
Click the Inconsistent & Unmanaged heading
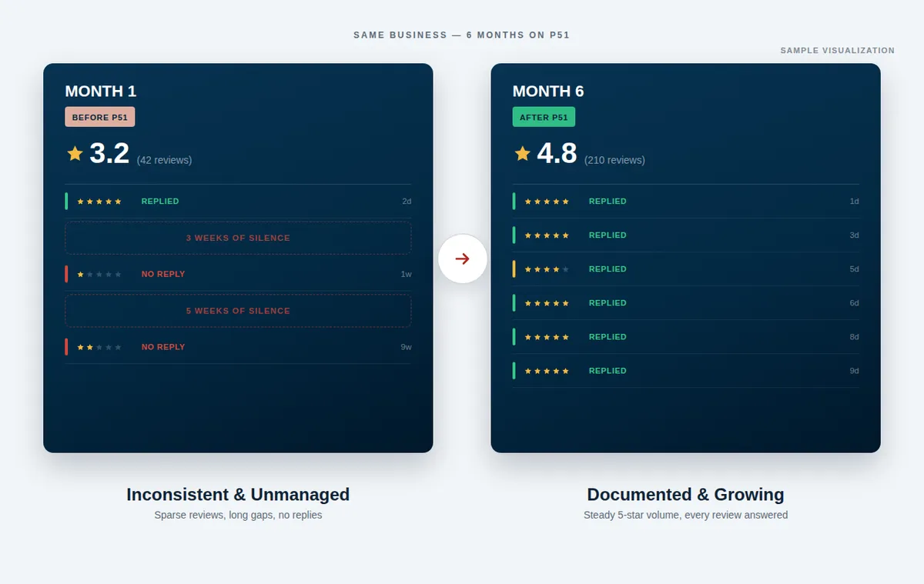click(x=238, y=495)
